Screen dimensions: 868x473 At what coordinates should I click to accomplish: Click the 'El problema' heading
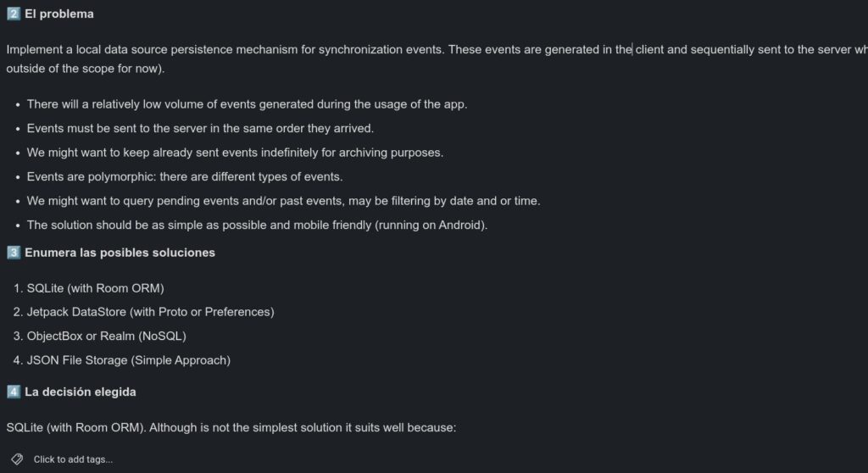[x=59, y=14]
